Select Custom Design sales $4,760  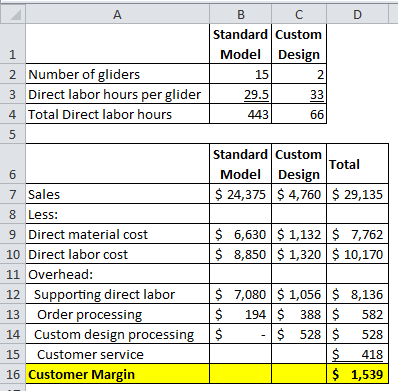click(299, 194)
